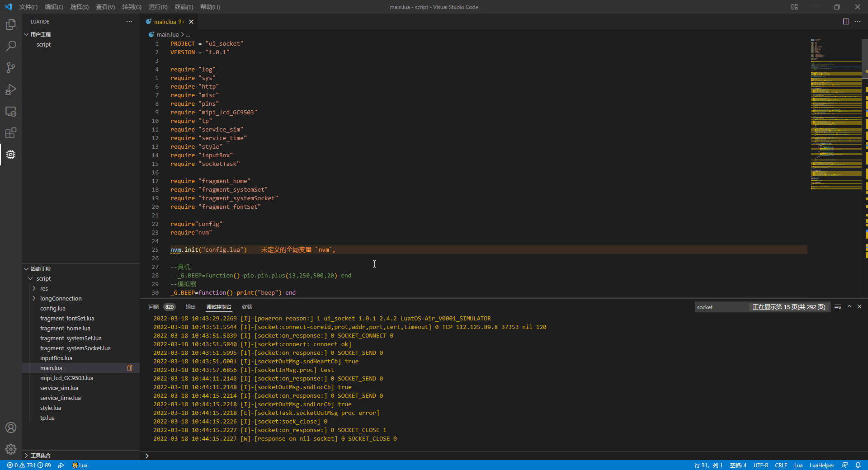Open the Search view in the activity bar
This screenshot has height=470, width=868.
click(x=11, y=46)
